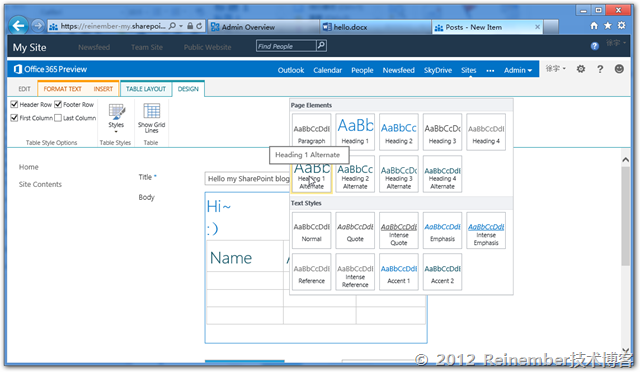Open Team Site in My Site bar
Image resolution: width=640 pixels, height=372 pixels.
tap(147, 47)
